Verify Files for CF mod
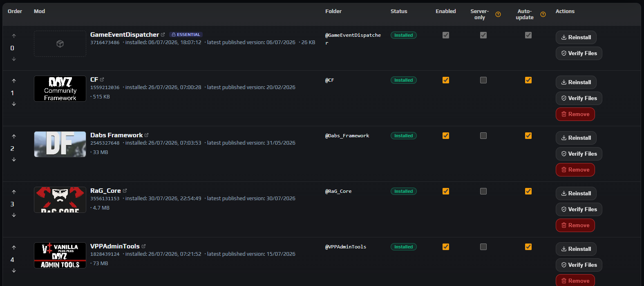644x286 pixels. (579, 98)
